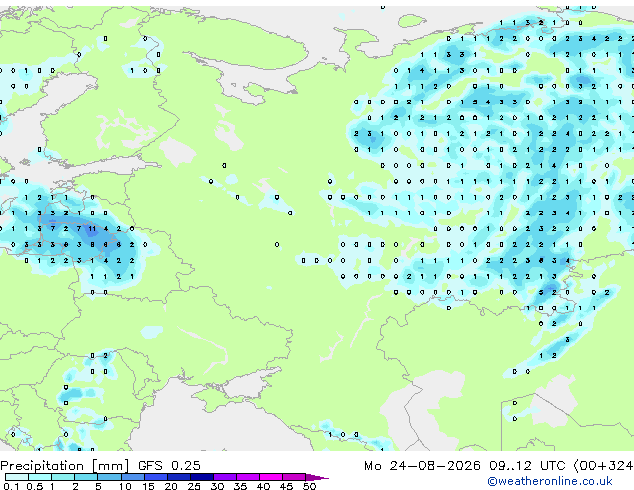Pick the 45–50 mm legend swatch
Image resolution: width=634 pixels, height=490 pixels.
pyautogui.click(x=294, y=477)
